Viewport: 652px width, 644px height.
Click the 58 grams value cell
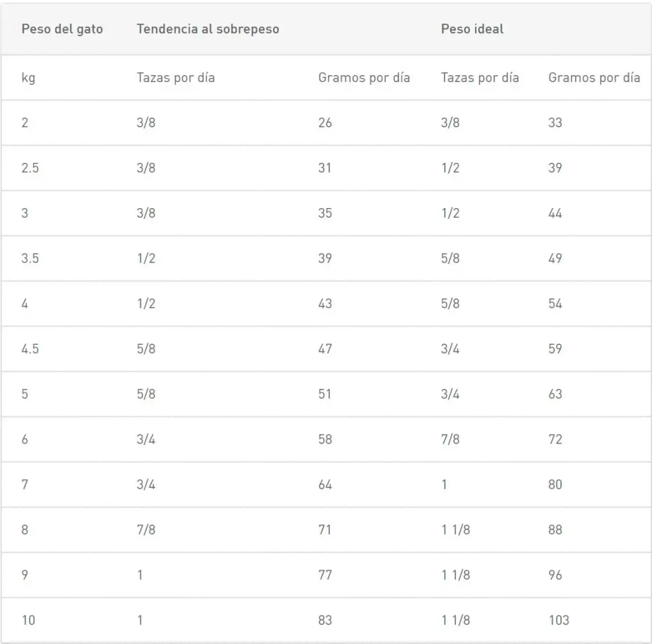point(325,439)
